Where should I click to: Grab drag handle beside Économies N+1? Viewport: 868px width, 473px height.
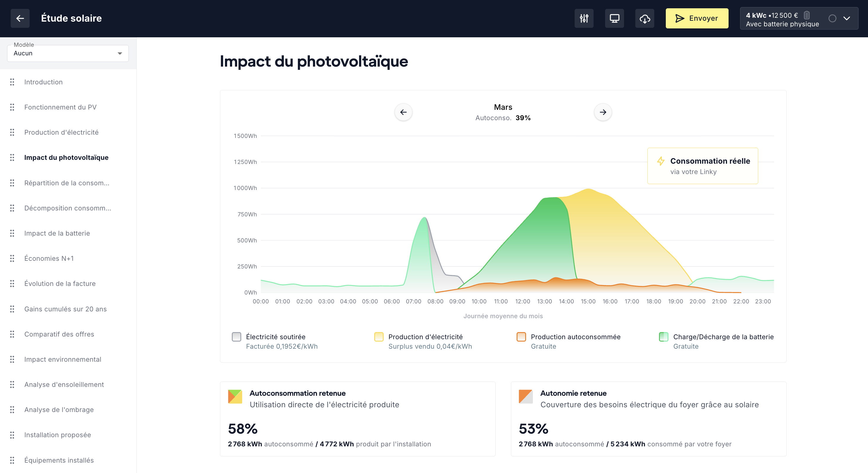click(12, 258)
